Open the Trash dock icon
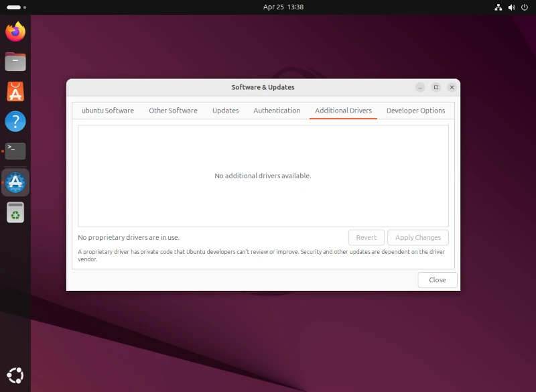Image resolution: width=536 pixels, height=392 pixels. (x=15, y=212)
